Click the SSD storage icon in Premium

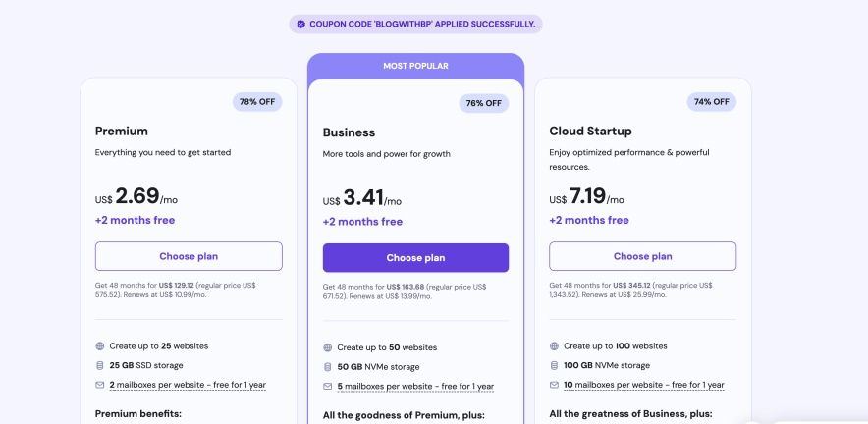click(x=99, y=365)
